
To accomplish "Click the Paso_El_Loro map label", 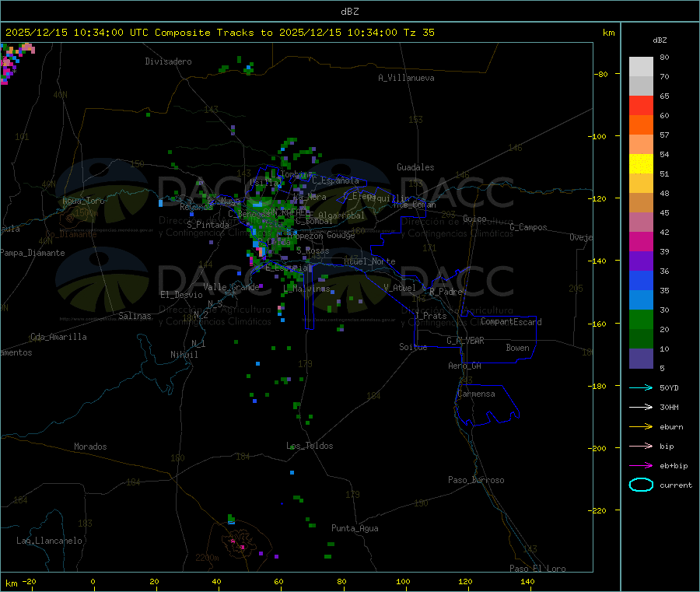I will click(x=537, y=569).
